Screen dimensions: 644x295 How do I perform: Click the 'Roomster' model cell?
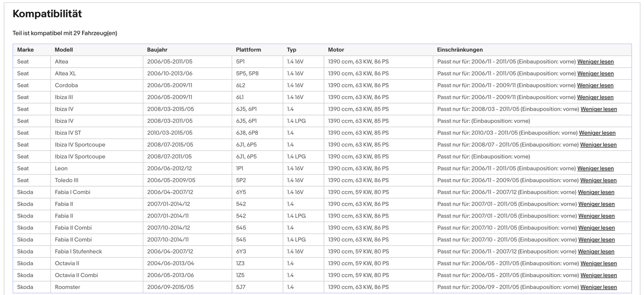coord(68,287)
